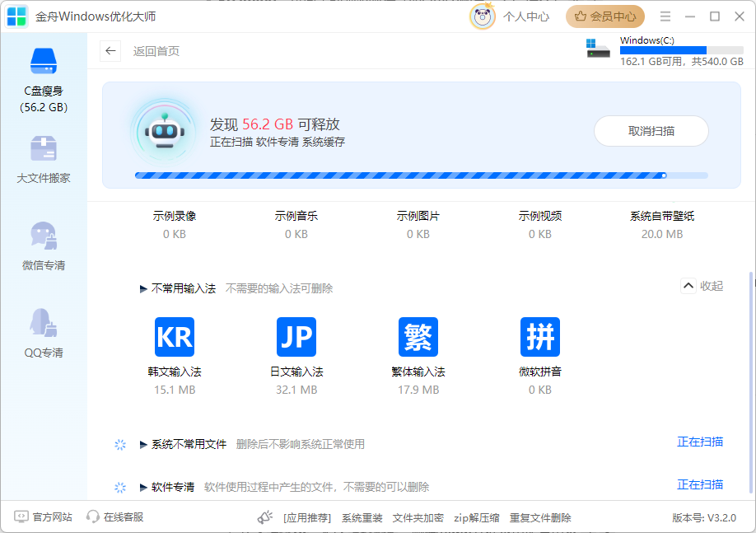The height and width of the screenshot is (533, 756).
Task: Expand the 不常用输入法 section triangle
Action: pyautogui.click(x=143, y=289)
